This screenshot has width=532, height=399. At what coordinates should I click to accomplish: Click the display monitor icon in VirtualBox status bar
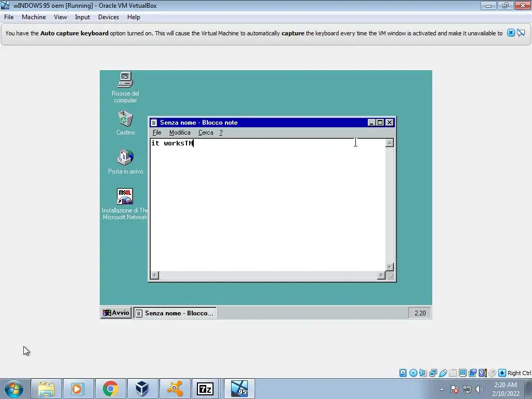[462, 373]
